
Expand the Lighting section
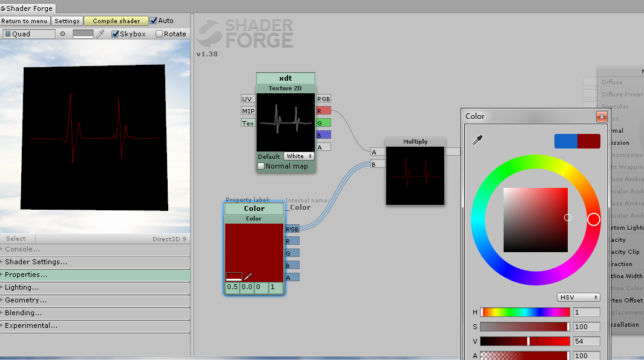click(x=95, y=288)
